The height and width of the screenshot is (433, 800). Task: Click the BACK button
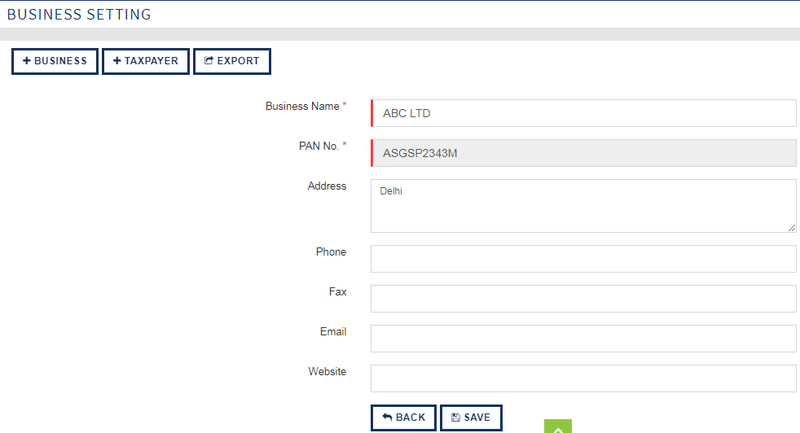(404, 418)
